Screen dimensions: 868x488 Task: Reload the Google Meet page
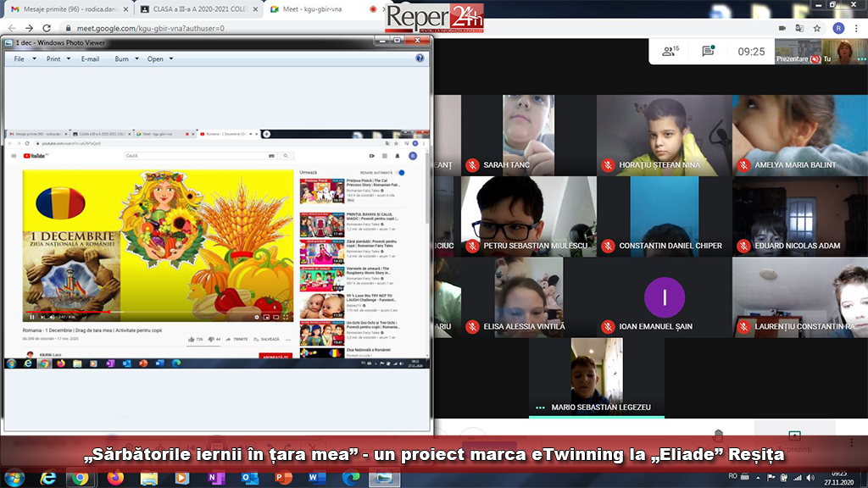(x=47, y=28)
